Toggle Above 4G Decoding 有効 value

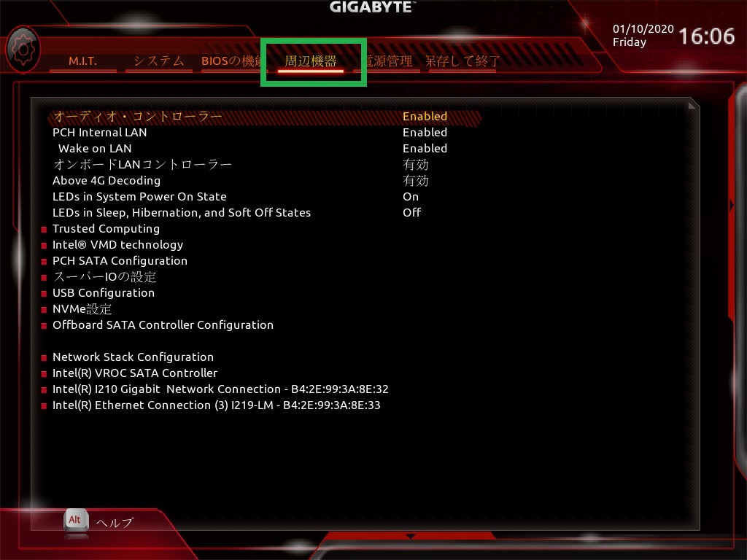(415, 181)
